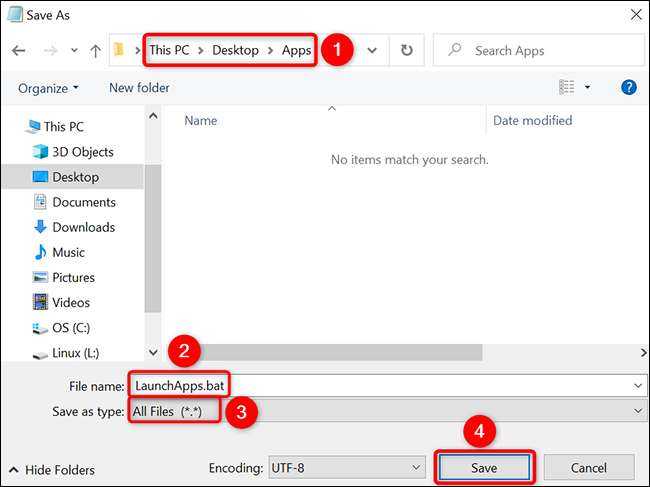Change the view layout icon

[567, 87]
